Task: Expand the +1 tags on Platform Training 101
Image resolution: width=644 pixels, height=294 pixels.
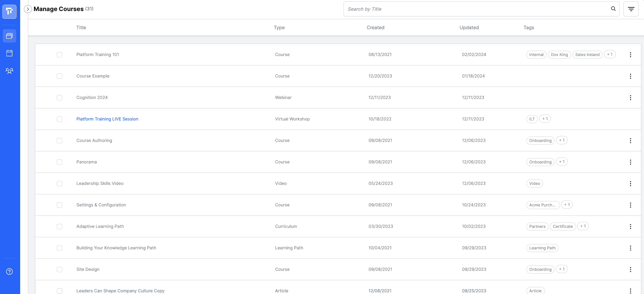Action: tap(610, 54)
